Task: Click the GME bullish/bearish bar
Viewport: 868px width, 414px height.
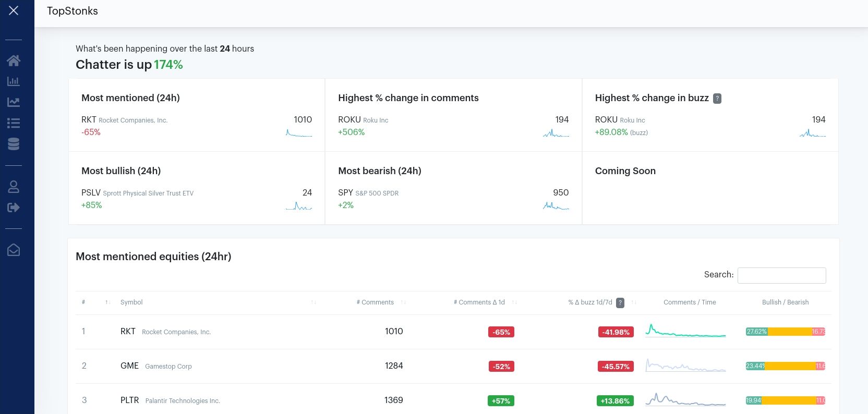Action: (x=786, y=366)
